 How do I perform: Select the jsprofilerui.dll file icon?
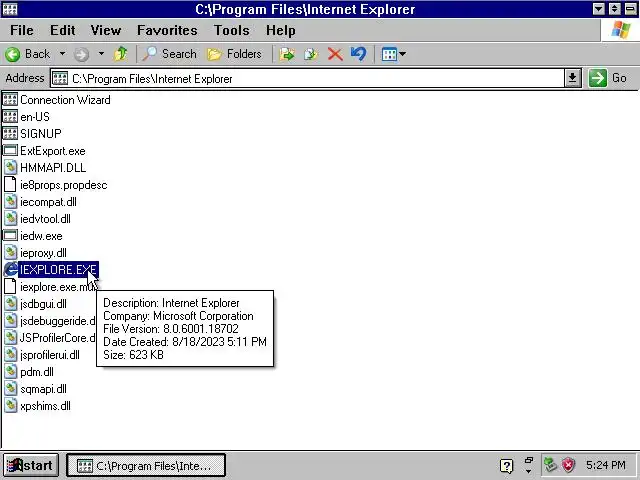point(10,355)
